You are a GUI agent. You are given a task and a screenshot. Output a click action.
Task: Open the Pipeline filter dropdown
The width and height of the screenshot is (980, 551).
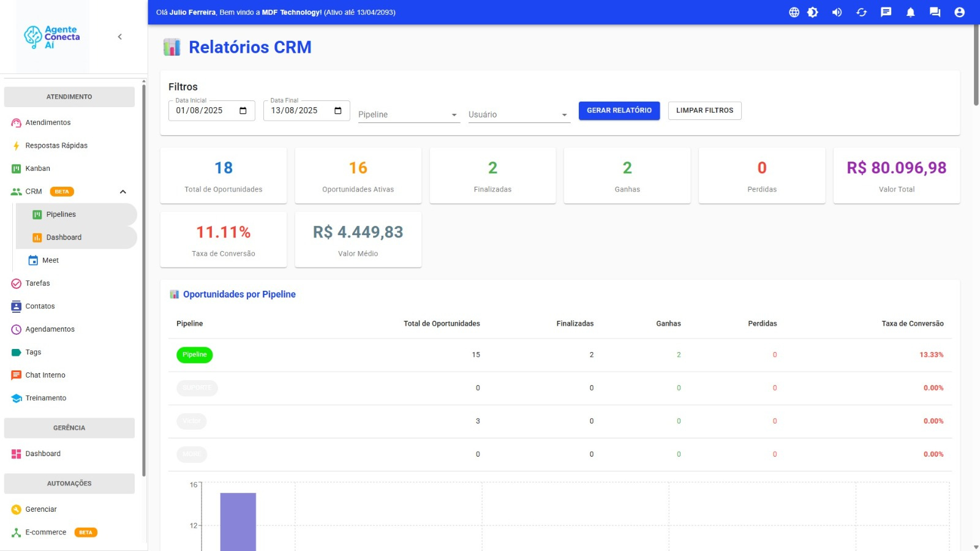[x=409, y=114]
